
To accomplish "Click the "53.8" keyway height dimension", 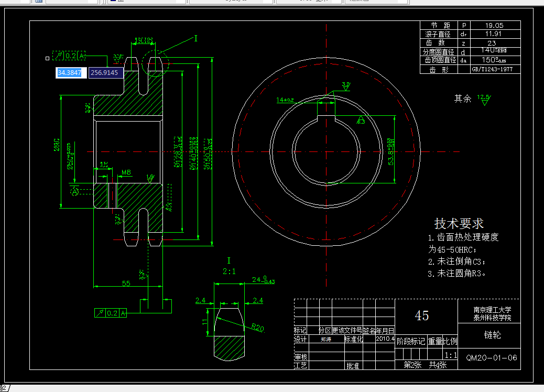I will pos(390,151).
